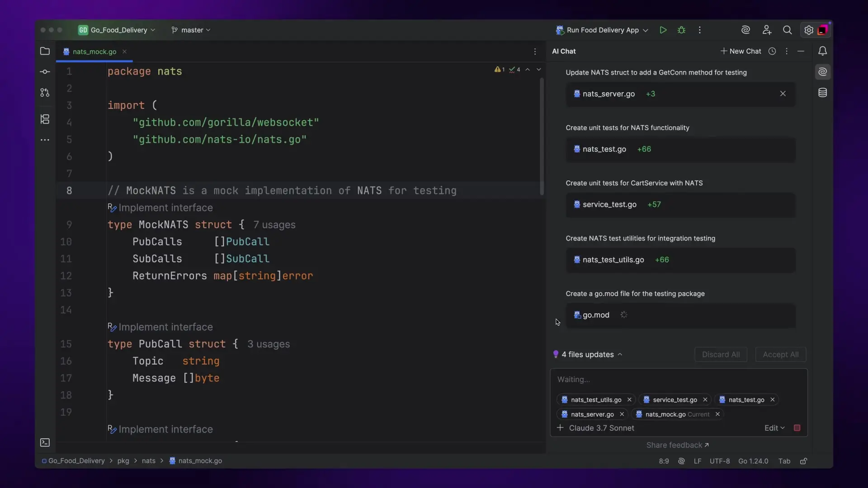The width and height of the screenshot is (868, 488).
Task: Start debugging with the bug icon
Action: (x=681, y=30)
